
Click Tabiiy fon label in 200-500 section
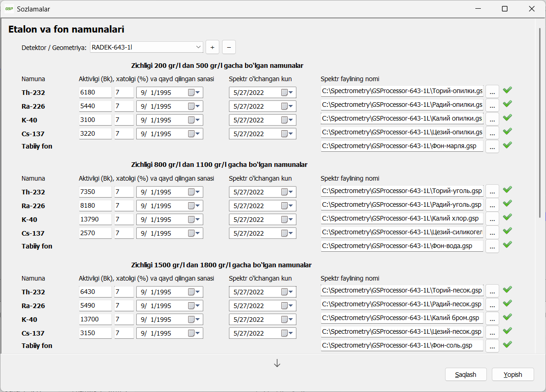pos(37,146)
